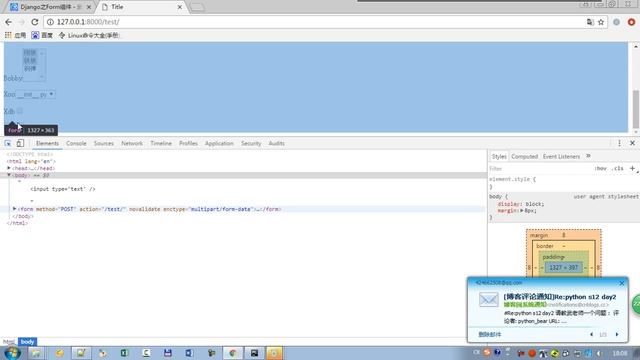Open the Xoo select dropdown on page
This screenshot has height=360, width=640.
click(x=36, y=95)
